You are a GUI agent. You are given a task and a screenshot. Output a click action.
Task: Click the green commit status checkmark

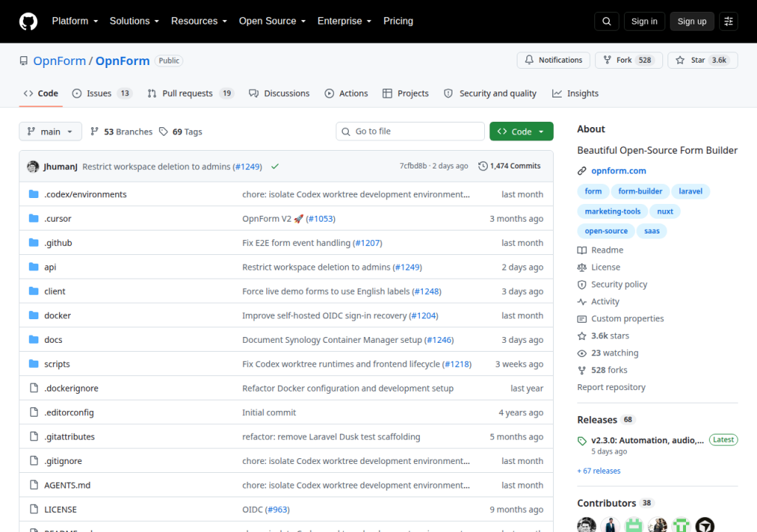[275, 166]
